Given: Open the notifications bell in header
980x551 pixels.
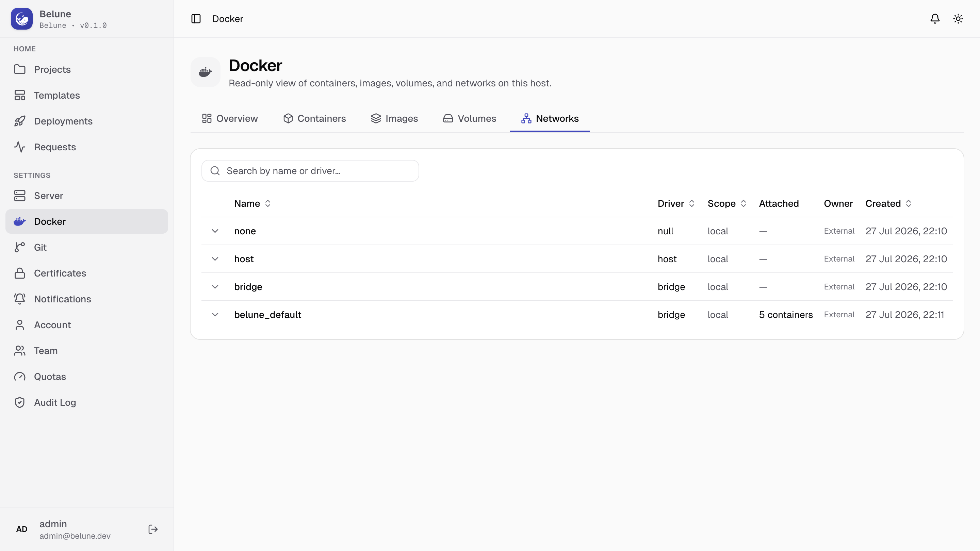Looking at the screenshot, I should tap(935, 19).
